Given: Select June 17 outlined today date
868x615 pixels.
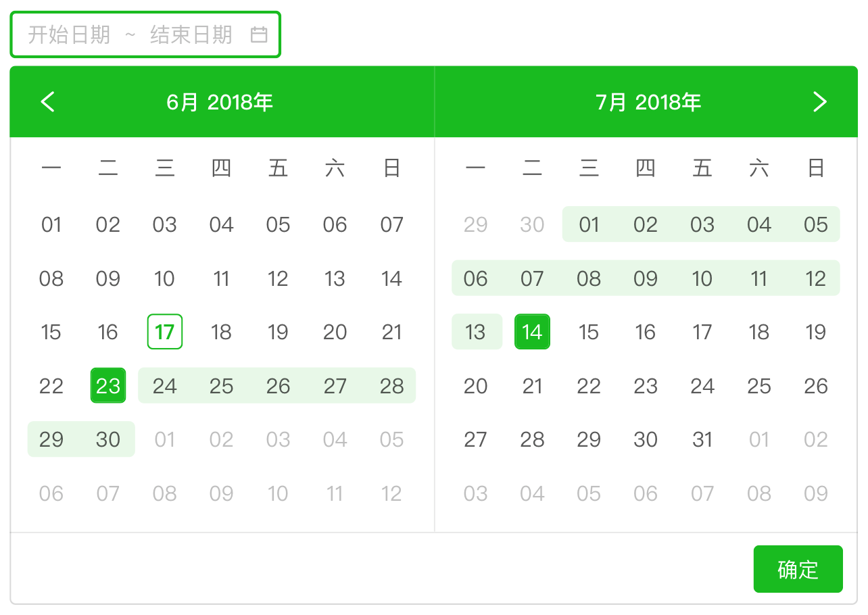Looking at the screenshot, I should (165, 332).
